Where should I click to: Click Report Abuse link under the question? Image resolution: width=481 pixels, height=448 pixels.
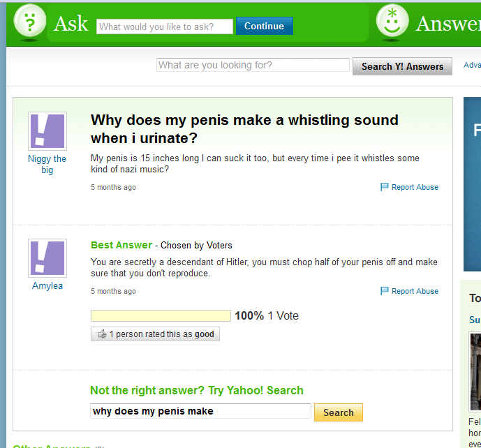(415, 187)
